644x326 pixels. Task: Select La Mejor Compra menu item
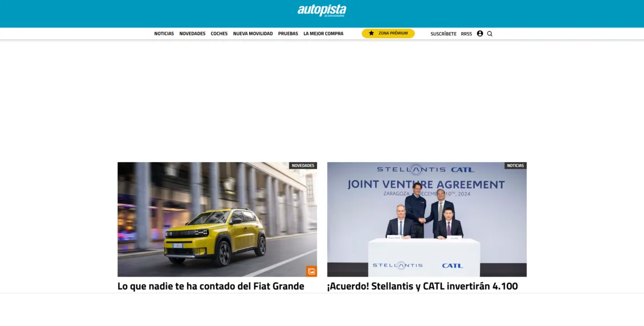323,33
